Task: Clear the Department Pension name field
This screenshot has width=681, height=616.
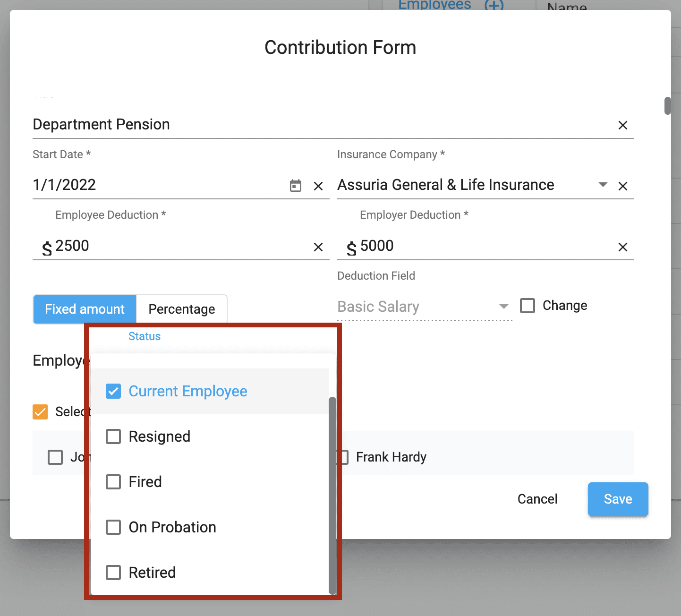Action: [622, 125]
